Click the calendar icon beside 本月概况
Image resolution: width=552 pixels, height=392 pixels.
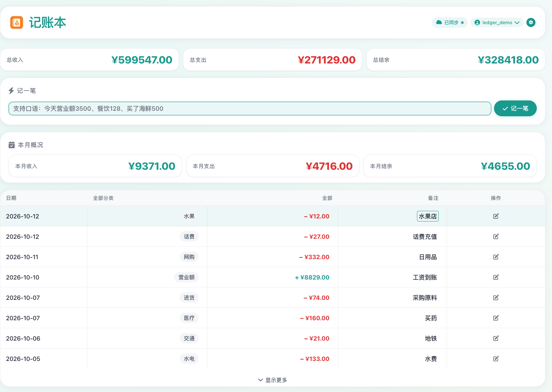click(12, 145)
